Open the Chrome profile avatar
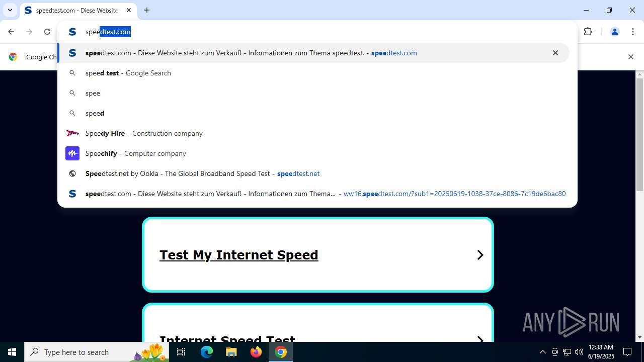Viewport: 644px width, 362px height. [614, 32]
